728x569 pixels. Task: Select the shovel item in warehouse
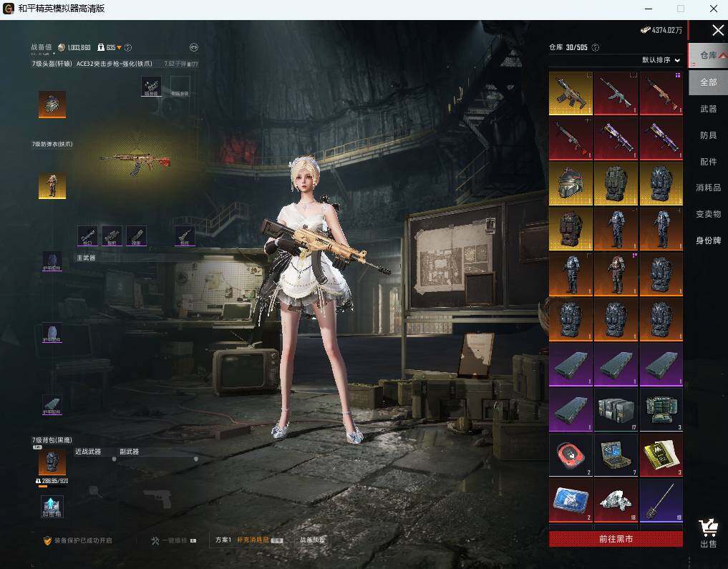coord(661,500)
